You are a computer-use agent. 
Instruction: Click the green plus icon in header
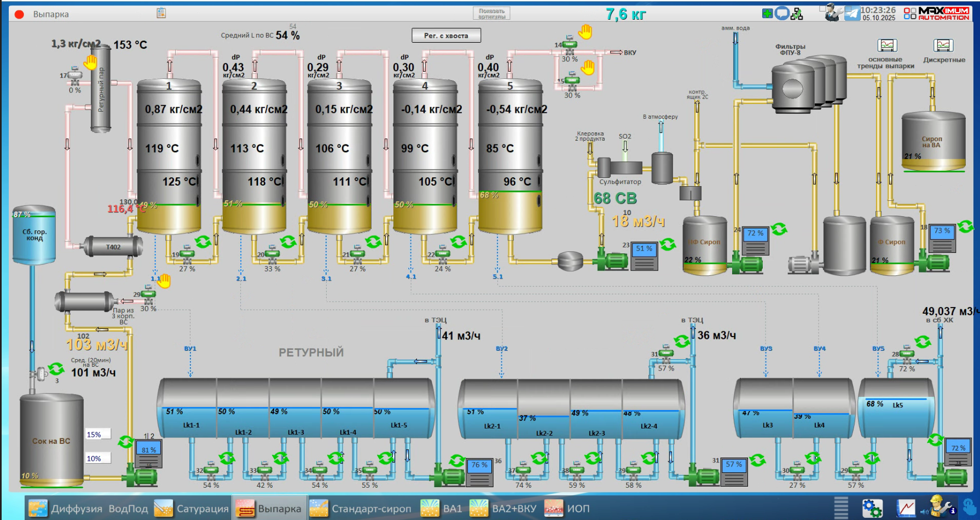768,14
